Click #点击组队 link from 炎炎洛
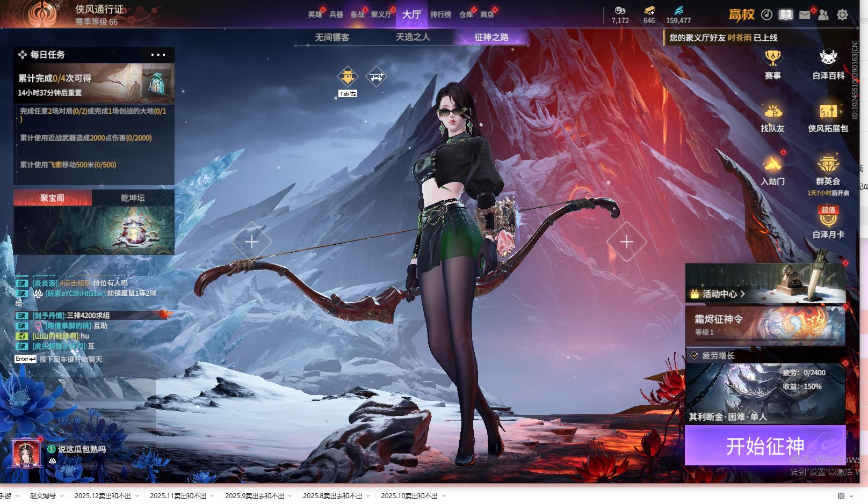The height and width of the screenshot is (504, 868). [x=75, y=283]
